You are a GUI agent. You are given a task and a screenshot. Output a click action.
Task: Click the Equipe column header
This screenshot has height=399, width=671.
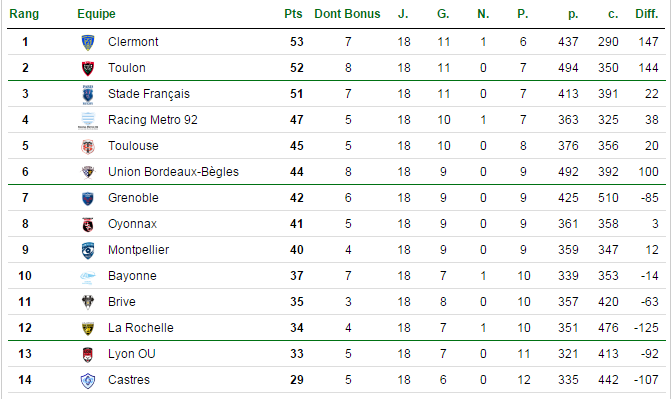[x=96, y=14]
